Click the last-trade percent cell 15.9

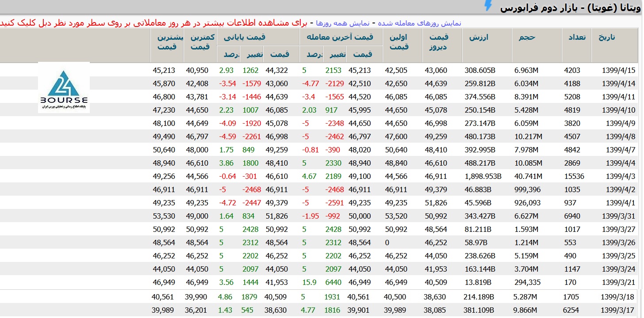click(x=309, y=282)
